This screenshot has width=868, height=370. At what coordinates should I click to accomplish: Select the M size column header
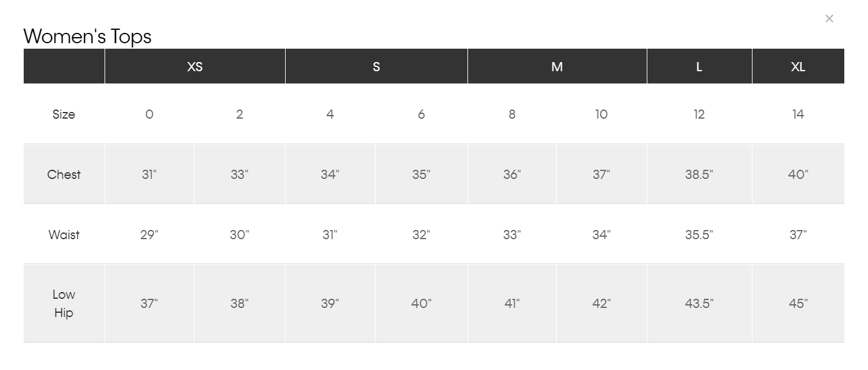557,66
